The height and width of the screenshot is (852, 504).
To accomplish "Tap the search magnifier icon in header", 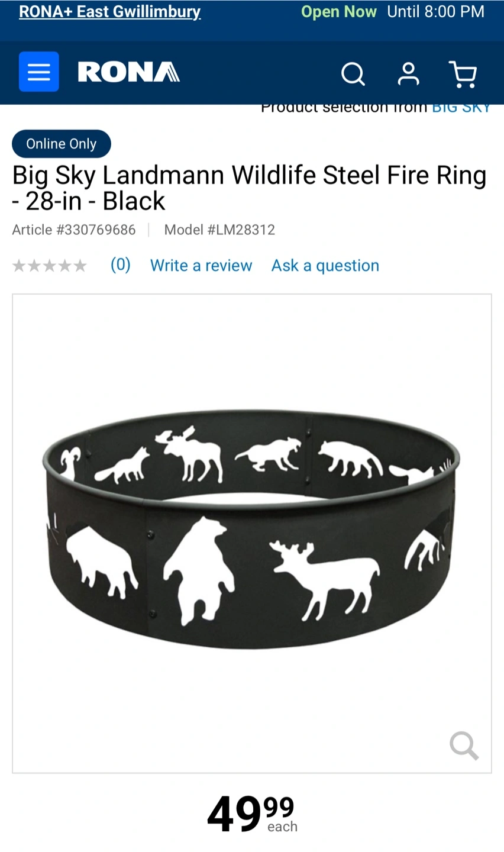I will (x=353, y=74).
